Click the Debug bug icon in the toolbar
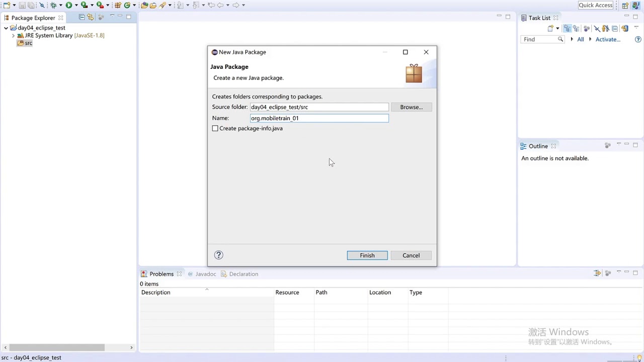This screenshot has height=362, width=644. pyautogui.click(x=53, y=5)
